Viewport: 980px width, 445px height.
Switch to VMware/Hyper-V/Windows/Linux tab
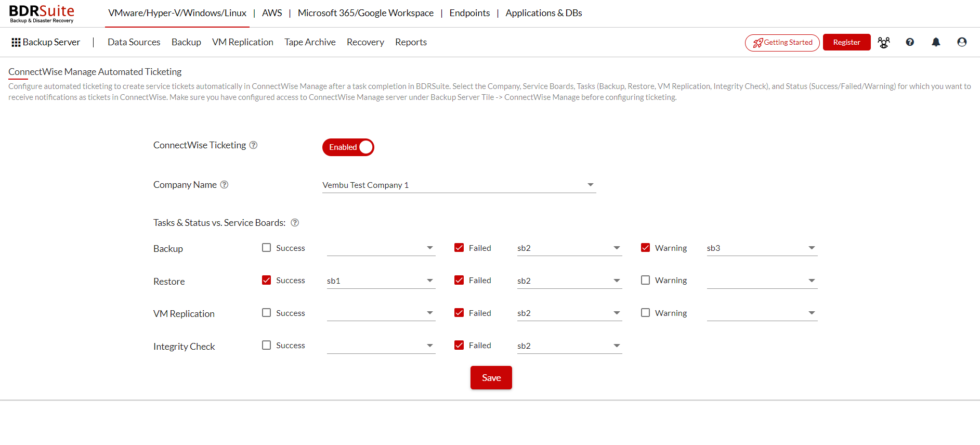click(177, 13)
